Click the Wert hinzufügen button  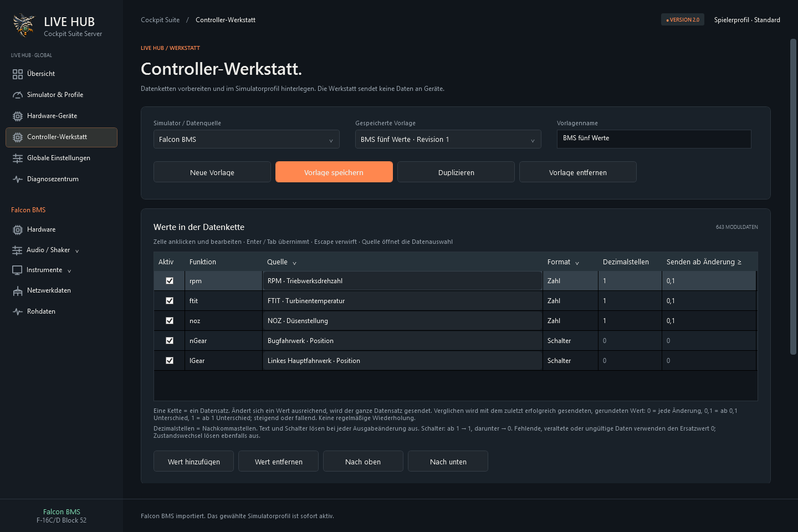(194, 461)
